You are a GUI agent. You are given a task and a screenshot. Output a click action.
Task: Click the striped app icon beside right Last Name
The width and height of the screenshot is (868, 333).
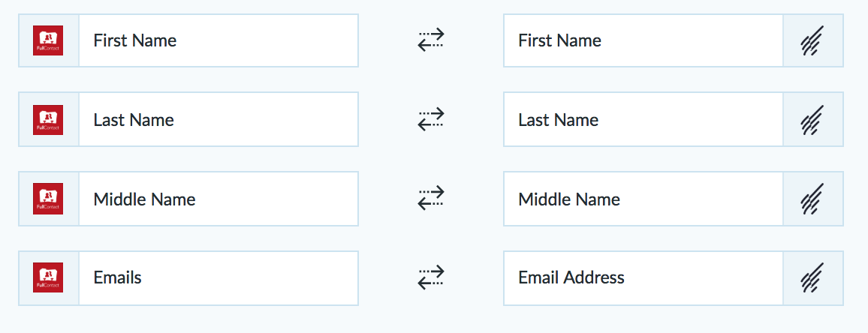(812, 119)
